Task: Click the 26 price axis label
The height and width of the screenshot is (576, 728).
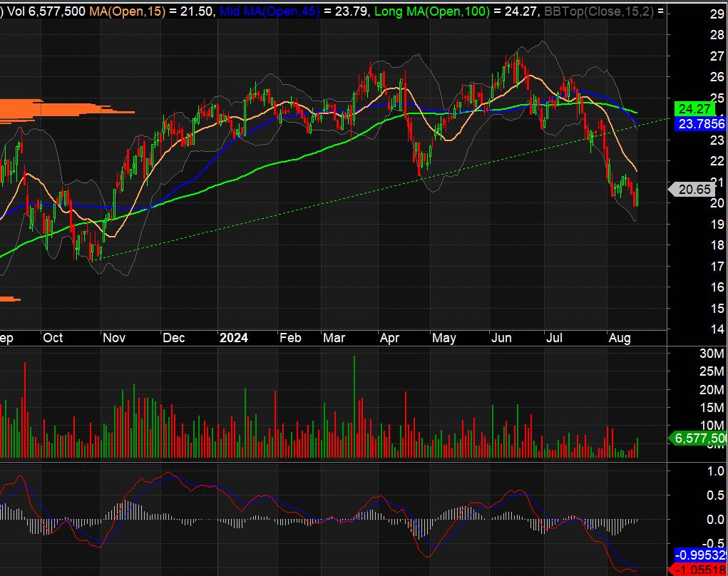Action: click(x=717, y=76)
